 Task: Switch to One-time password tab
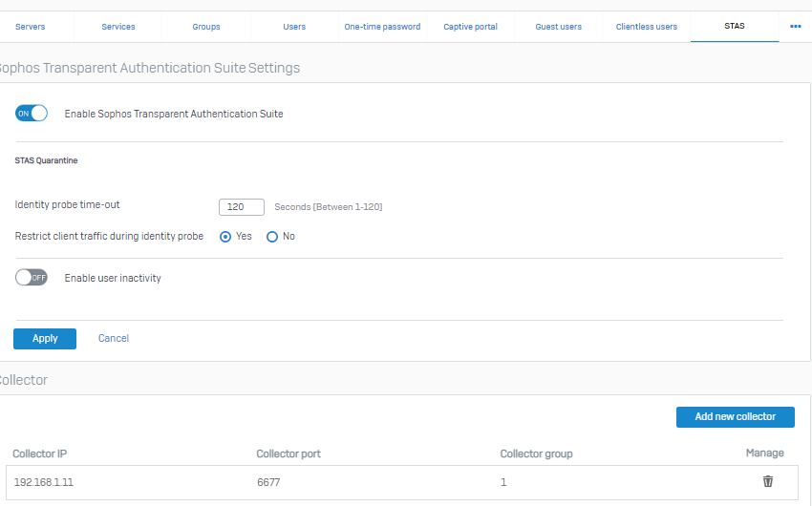click(x=382, y=27)
